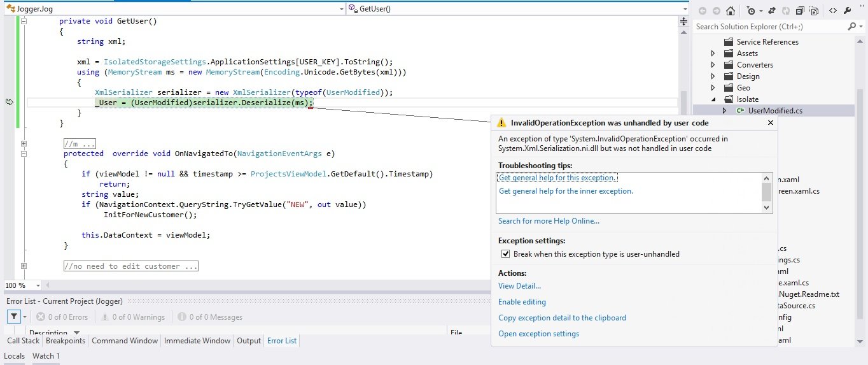The height and width of the screenshot is (365, 868).
Task: Click the Search Solution Explorer input box
Action: [770, 27]
